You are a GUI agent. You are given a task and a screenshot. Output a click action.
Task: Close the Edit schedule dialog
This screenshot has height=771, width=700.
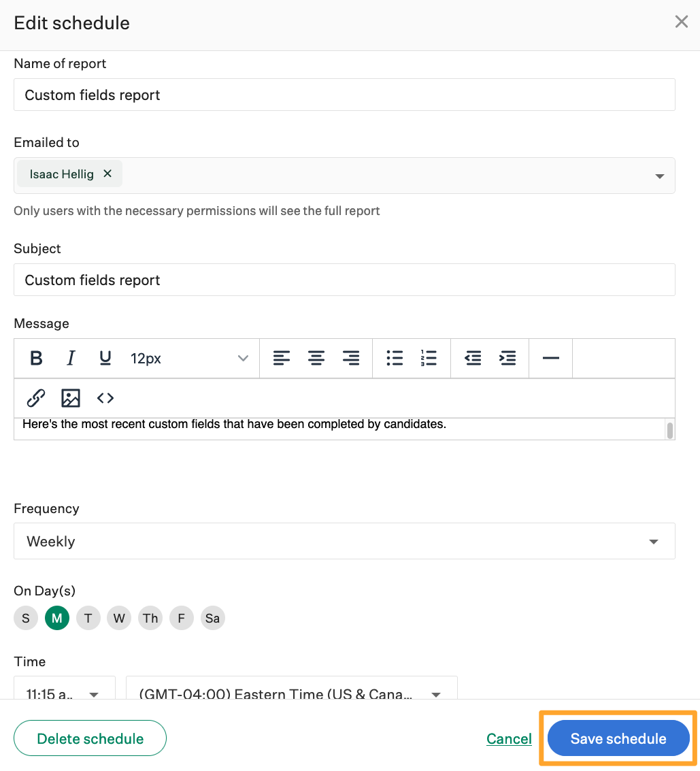pyautogui.click(x=682, y=22)
